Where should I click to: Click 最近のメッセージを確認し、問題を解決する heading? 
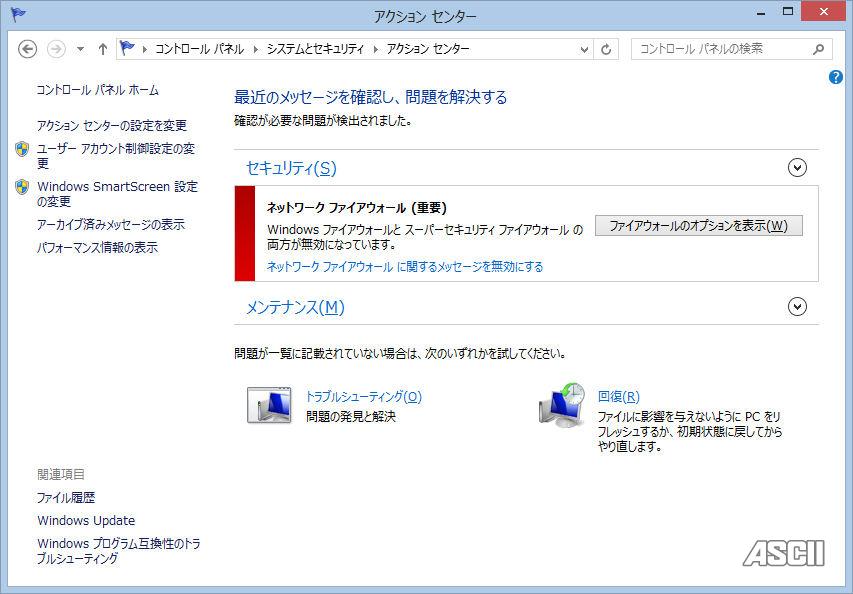[370, 97]
